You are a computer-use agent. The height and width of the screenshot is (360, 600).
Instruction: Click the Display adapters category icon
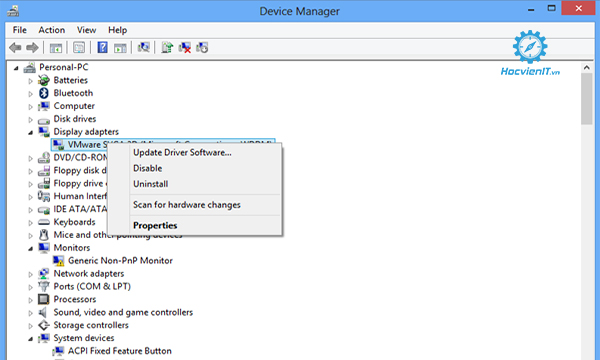[x=44, y=132]
